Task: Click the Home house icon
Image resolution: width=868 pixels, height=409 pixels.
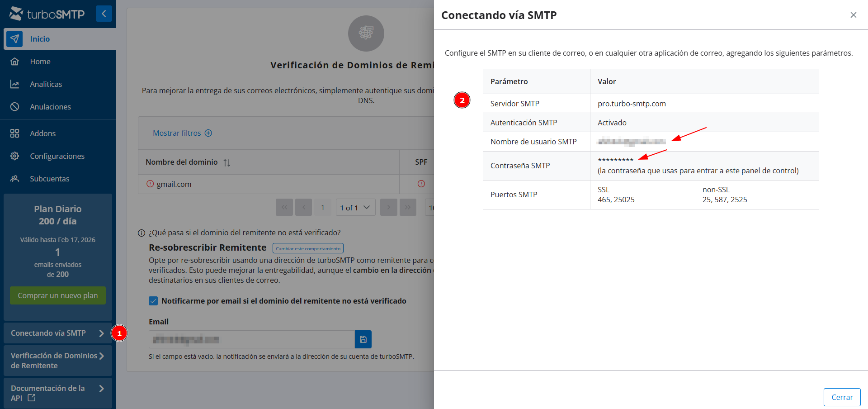Action: pyautogui.click(x=14, y=62)
